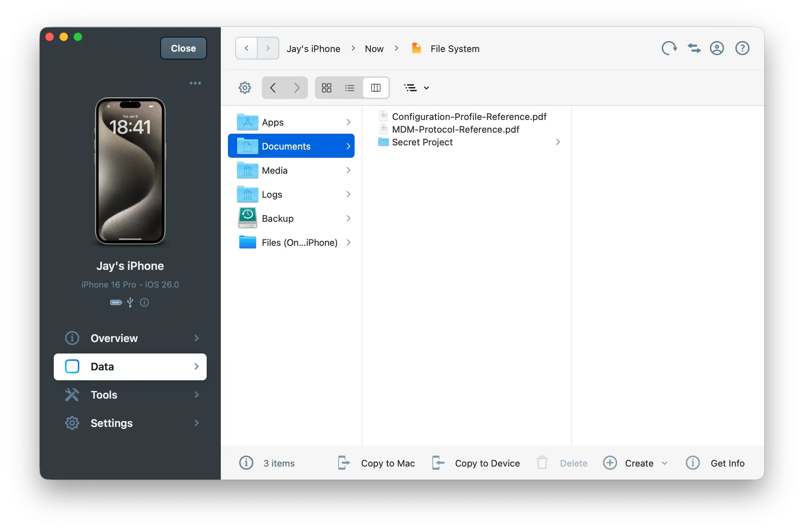
Task: Enable column view mode
Action: (x=376, y=87)
